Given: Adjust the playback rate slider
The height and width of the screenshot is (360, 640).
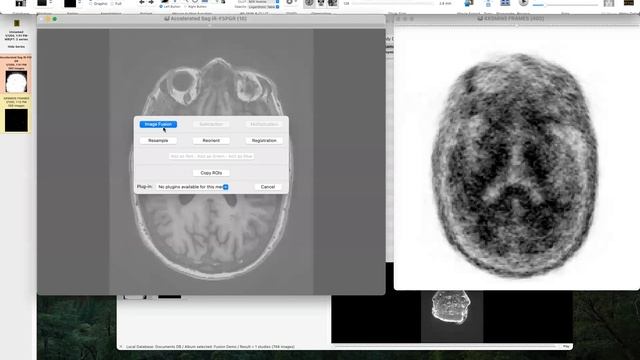Looking at the screenshot, I should click(565, 5).
